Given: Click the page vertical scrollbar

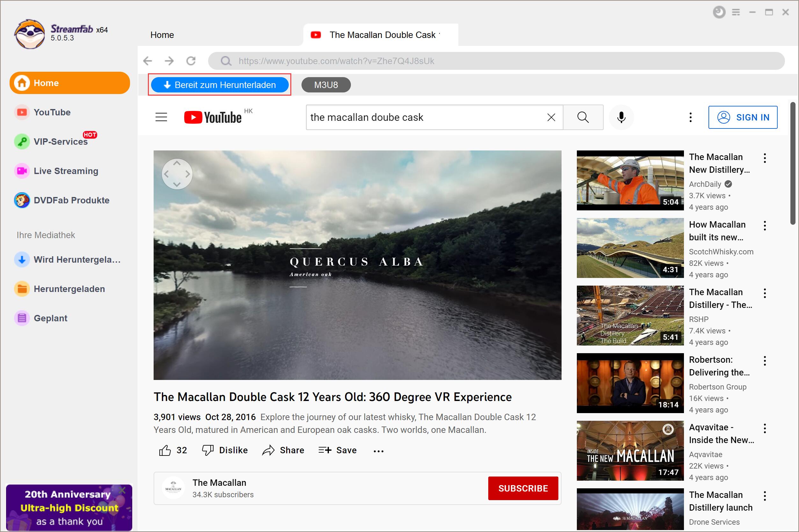Looking at the screenshot, I should pos(793,163).
